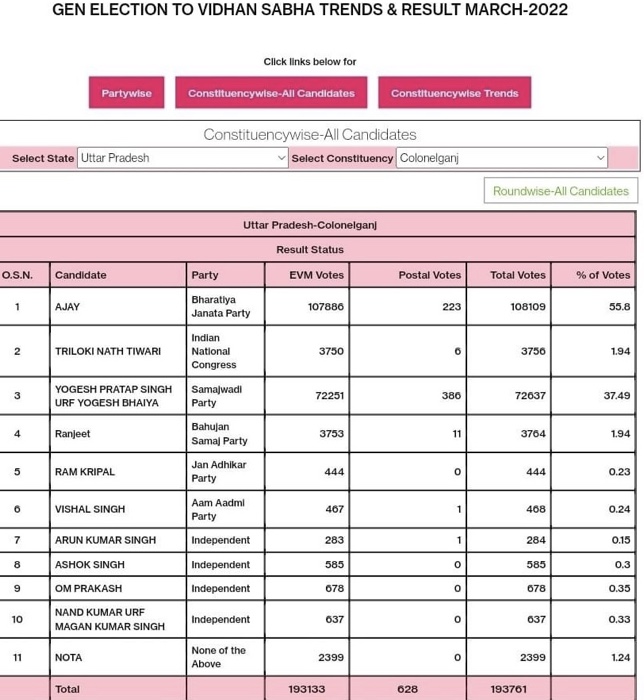Click total EVM votes 193133
The width and height of the screenshot is (644, 700).
[307, 689]
